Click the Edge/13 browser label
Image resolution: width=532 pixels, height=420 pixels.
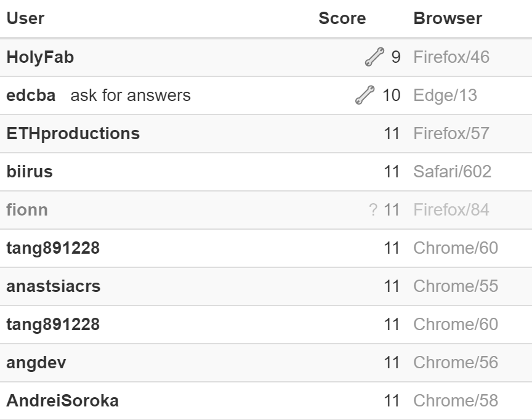[x=445, y=95]
